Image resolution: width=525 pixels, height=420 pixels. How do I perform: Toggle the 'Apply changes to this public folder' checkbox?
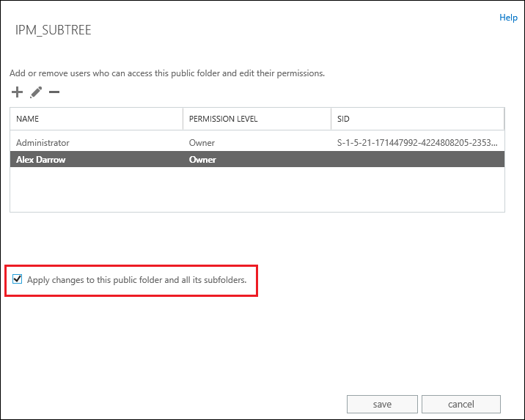(17, 279)
